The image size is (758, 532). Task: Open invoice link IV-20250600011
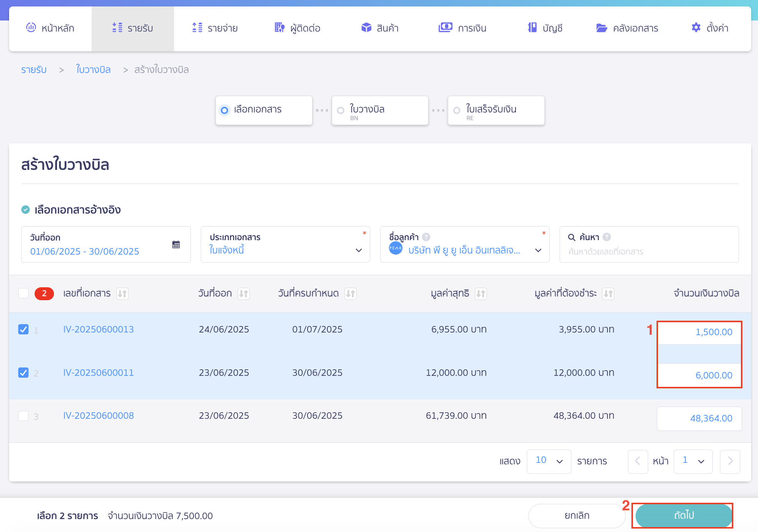98,373
